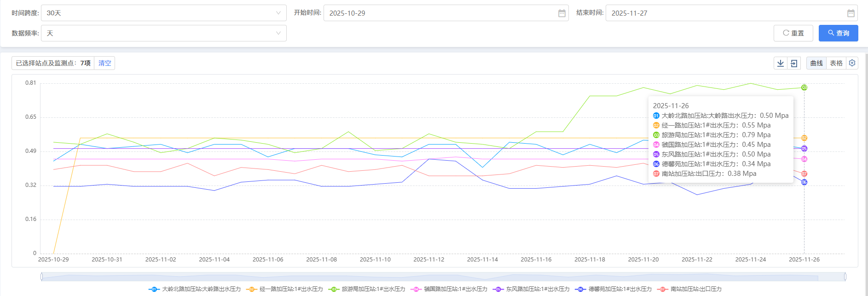
Task: Click left handle of zoom slider
Action: (42, 277)
